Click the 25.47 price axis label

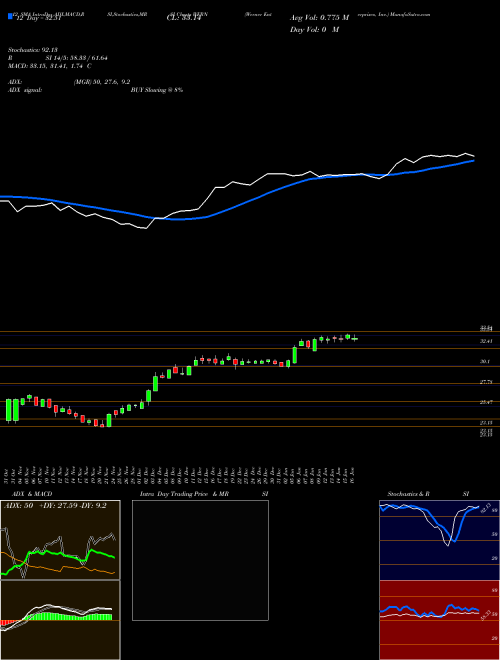click(487, 402)
